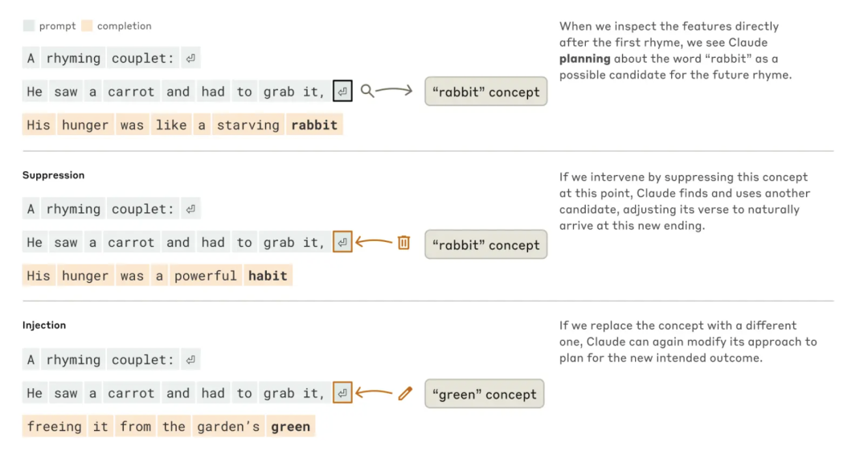This screenshot has height=471, width=868.
Task: Click newline icon after first 'couplet:' line
Action: tap(190, 58)
